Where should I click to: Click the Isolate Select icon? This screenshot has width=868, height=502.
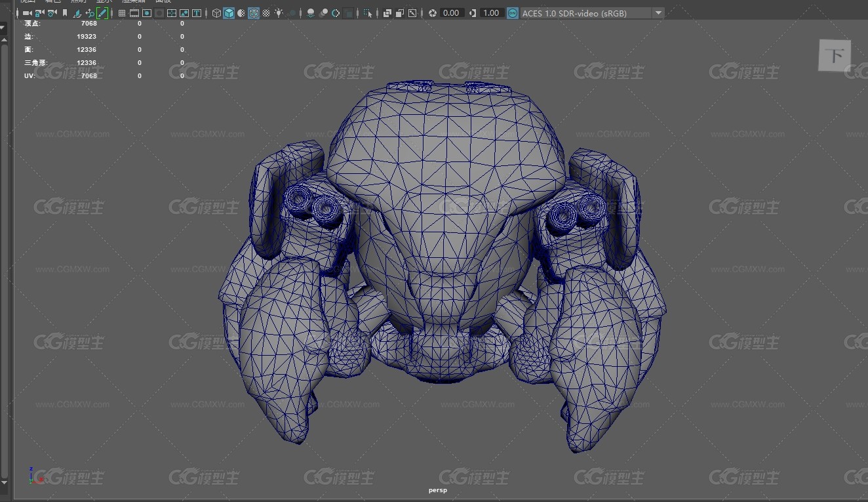click(x=368, y=13)
